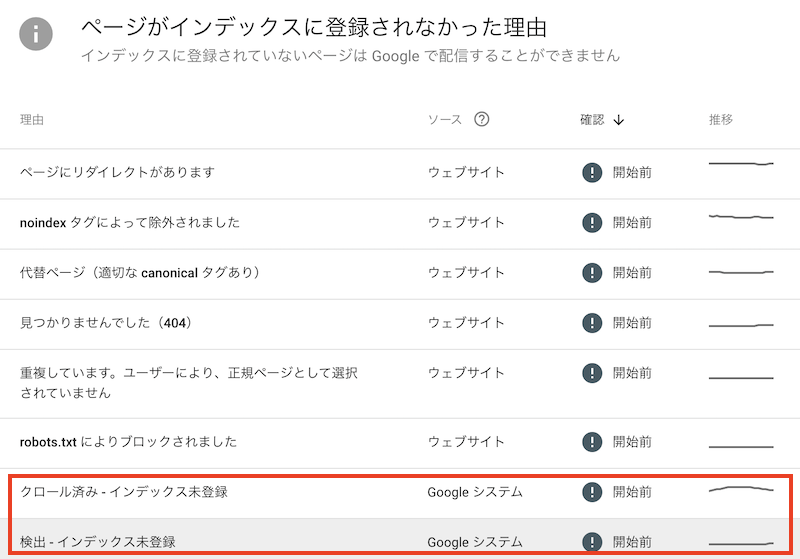Click the warning icon in the 404 row
The width and height of the screenshot is (800, 559).
tap(592, 323)
